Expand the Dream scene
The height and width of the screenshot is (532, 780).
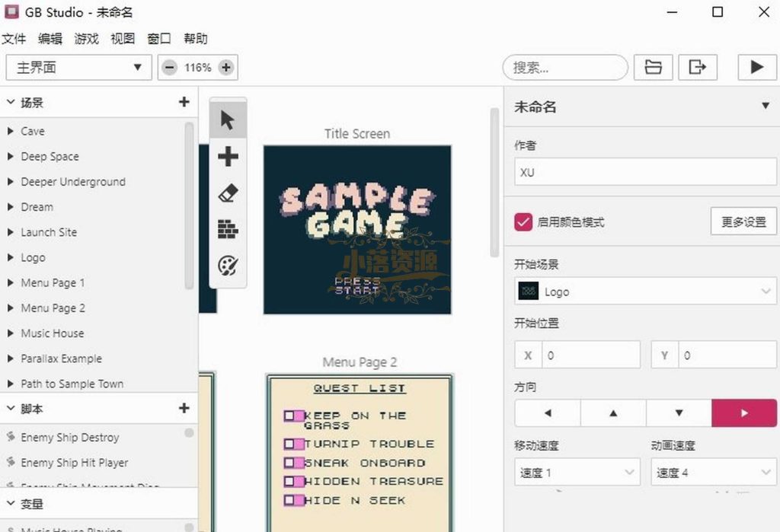(x=11, y=207)
